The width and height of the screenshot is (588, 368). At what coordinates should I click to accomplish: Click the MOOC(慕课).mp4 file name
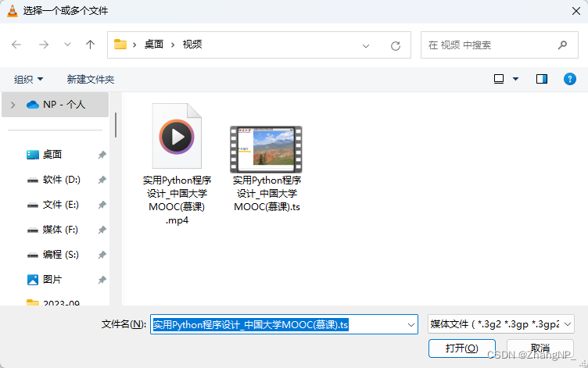click(x=177, y=200)
